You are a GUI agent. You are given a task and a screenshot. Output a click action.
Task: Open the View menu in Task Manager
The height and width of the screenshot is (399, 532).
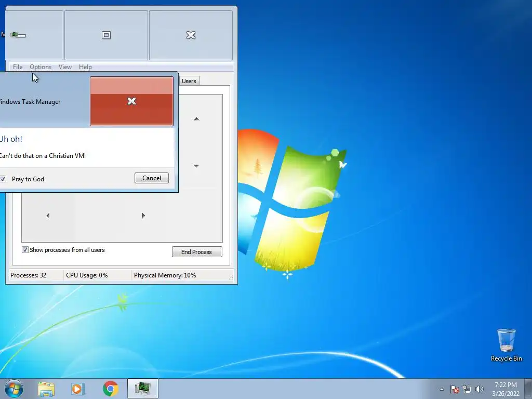coord(65,67)
